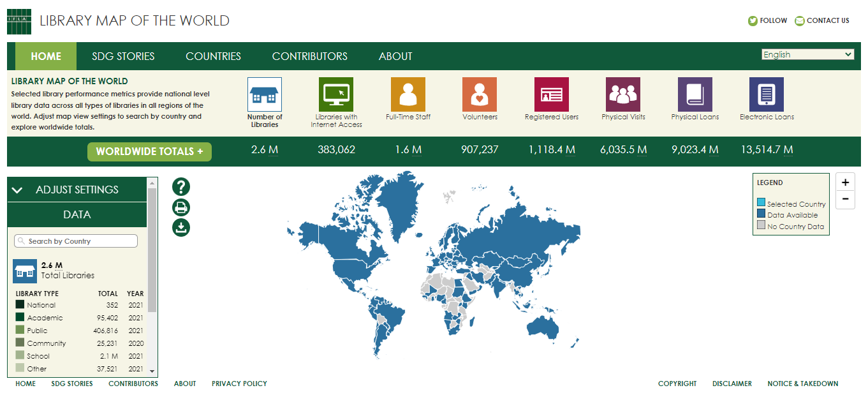Click the download map icon
Viewport: 868px width, 418px height.
click(181, 227)
